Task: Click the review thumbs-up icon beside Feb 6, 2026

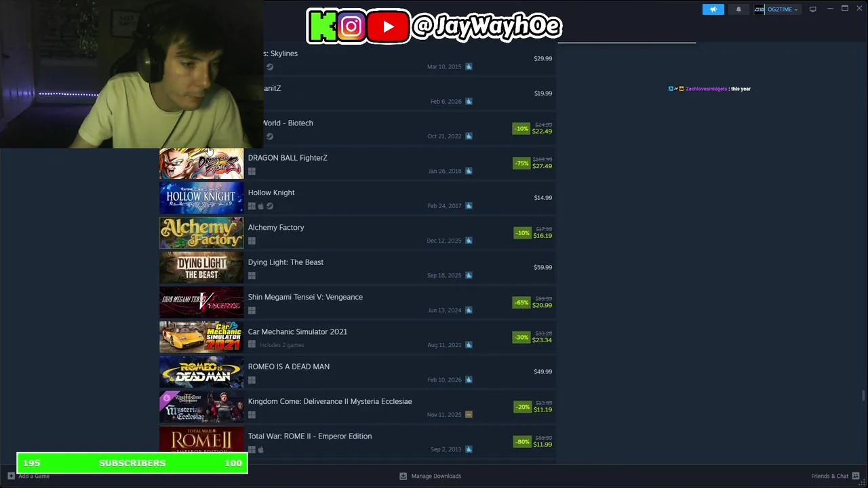Action: pyautogui.click(x=469, y=102)
